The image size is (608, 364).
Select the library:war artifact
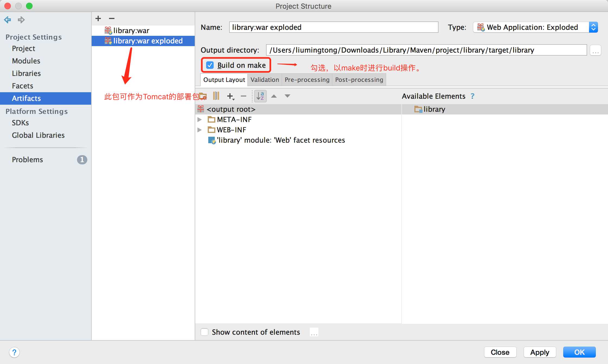[x=143, y=31]
